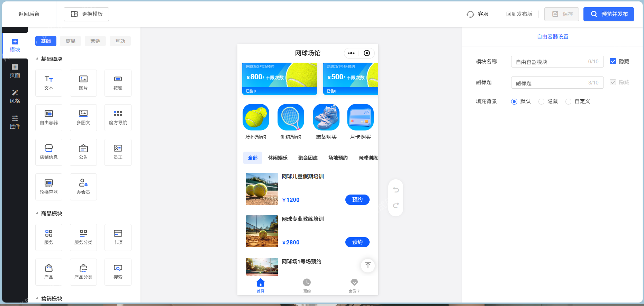The width and height of the screenshot is (644, 306).
Task: Open the ¥800 网球场2号场预约 card
Action: click(280, 79)
